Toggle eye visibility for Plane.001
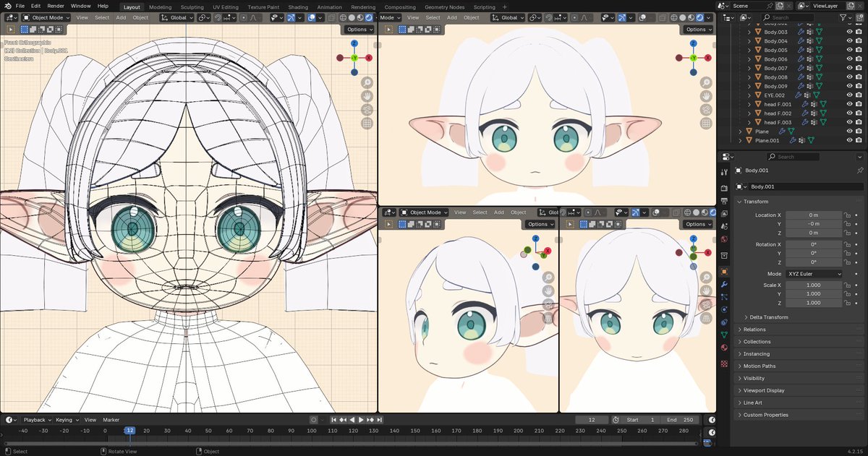The height and width of the screenshot is (456, 868). pyautogui.click(x=849, y=140)
